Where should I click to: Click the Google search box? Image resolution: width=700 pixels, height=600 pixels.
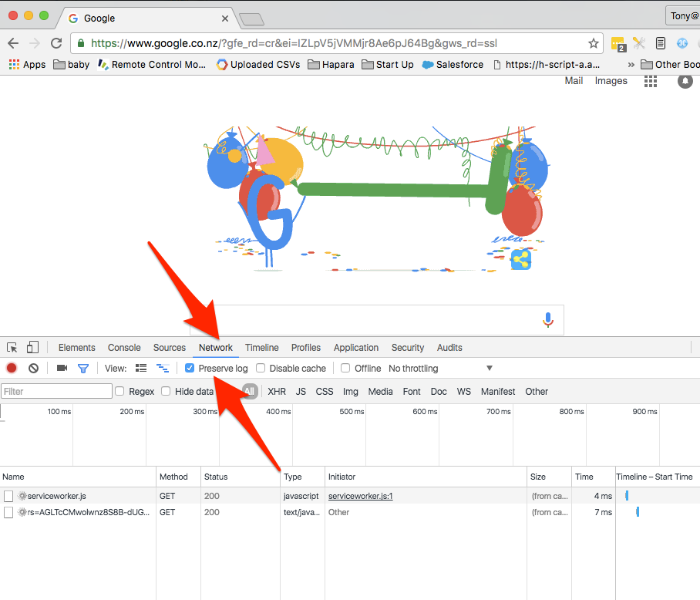[x=377, y=319]
